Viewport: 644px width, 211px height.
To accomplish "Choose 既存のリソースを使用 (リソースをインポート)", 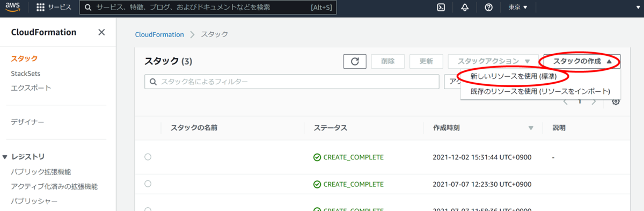I will pos(540,91).
